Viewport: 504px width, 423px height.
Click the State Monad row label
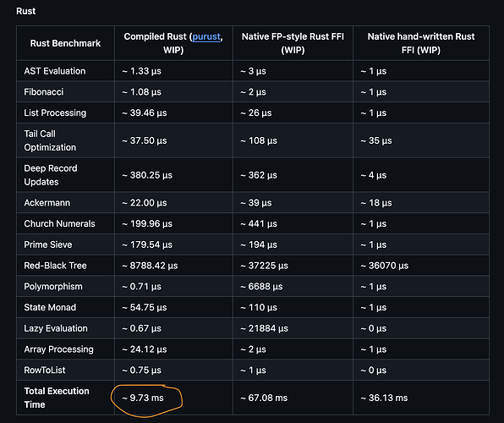coord(50,307)
